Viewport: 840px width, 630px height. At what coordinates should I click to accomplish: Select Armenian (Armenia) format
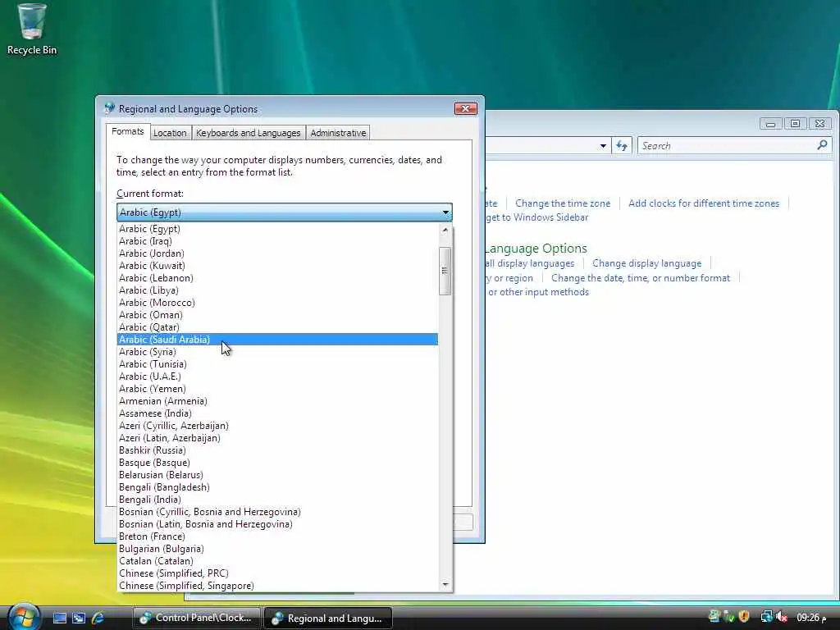tap(277, 401)
